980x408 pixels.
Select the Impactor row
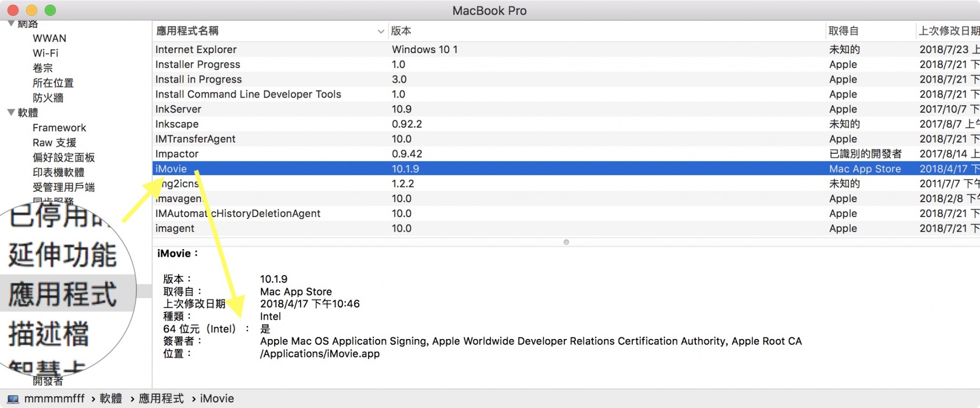pyautogui.click(x=566, y=154)
